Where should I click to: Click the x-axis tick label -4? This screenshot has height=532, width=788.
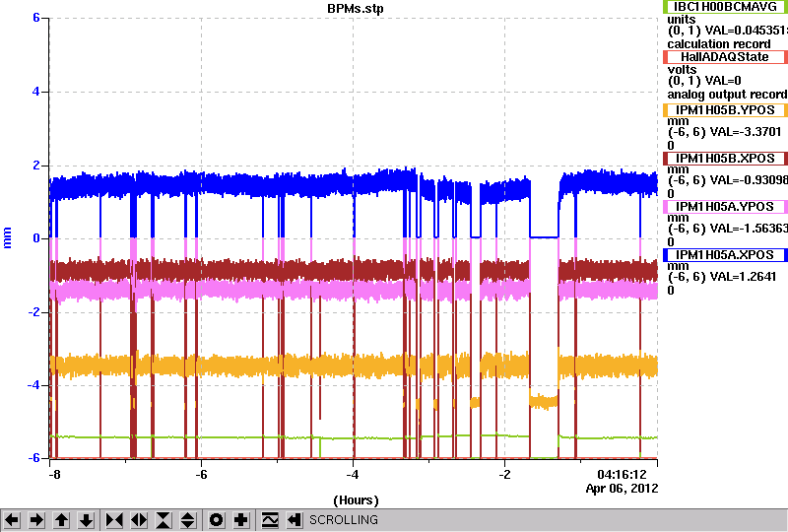pyautogui.click(x=353, y=475)
